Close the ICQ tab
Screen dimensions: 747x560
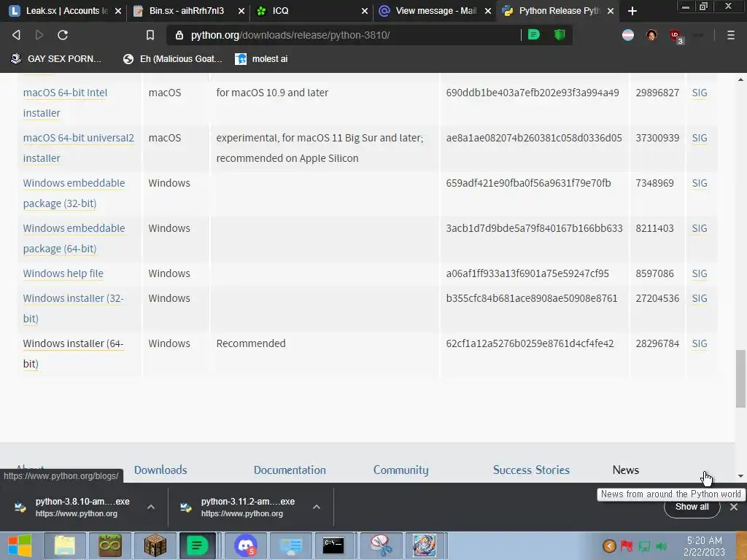(x=365, y=10)
